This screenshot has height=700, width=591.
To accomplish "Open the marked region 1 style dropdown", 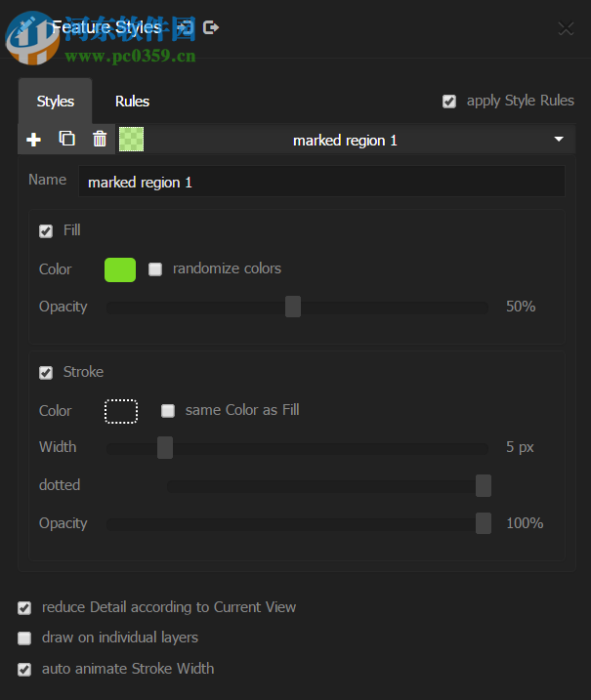I will click(x=559, y=140).
